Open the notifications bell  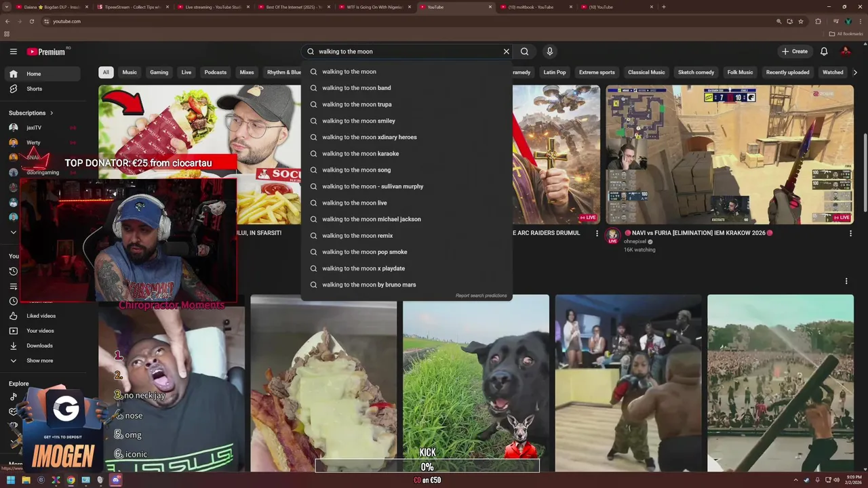pos(824,52)
